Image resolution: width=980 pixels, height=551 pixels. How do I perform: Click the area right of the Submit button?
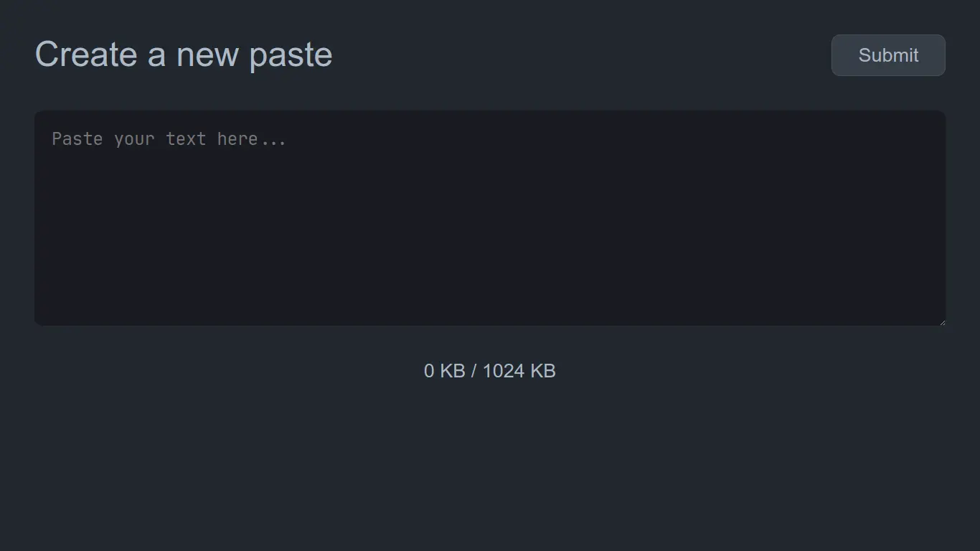tap(965, 55)
